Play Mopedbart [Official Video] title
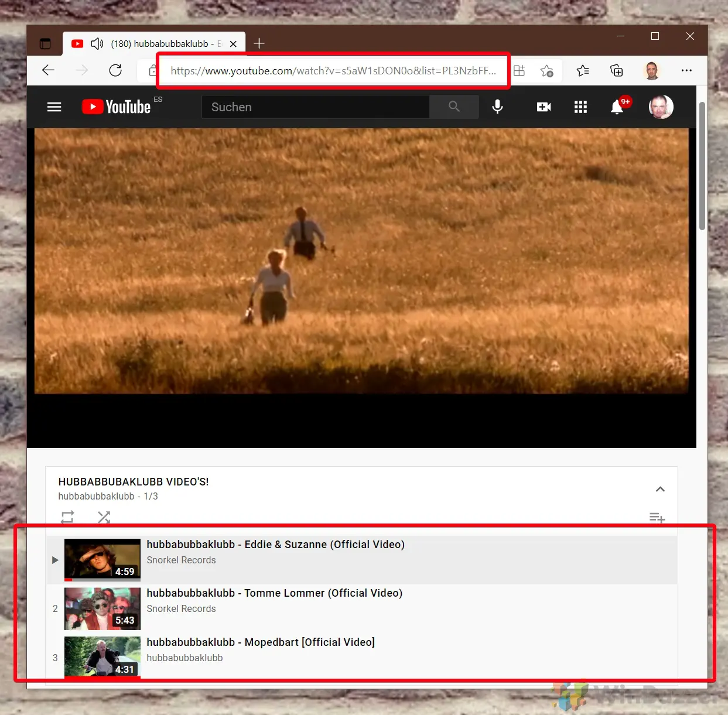728x715 pixels. click(261, 642)
